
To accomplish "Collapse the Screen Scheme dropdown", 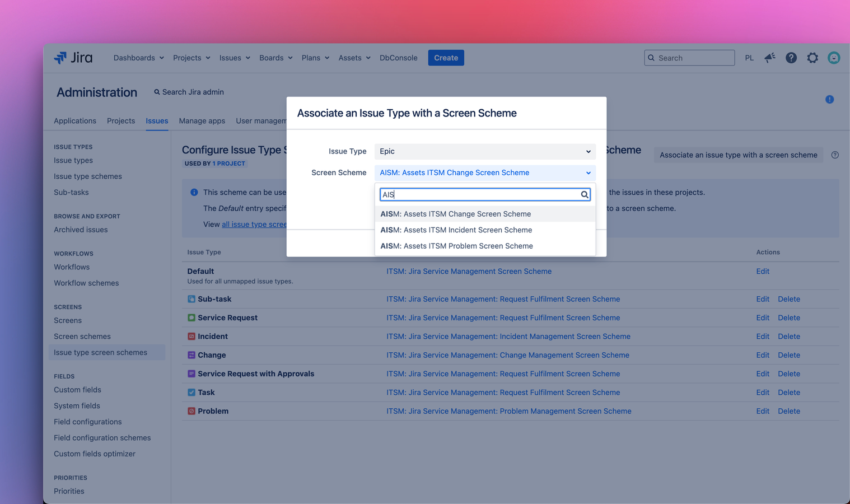I will [x=485, y=172].
